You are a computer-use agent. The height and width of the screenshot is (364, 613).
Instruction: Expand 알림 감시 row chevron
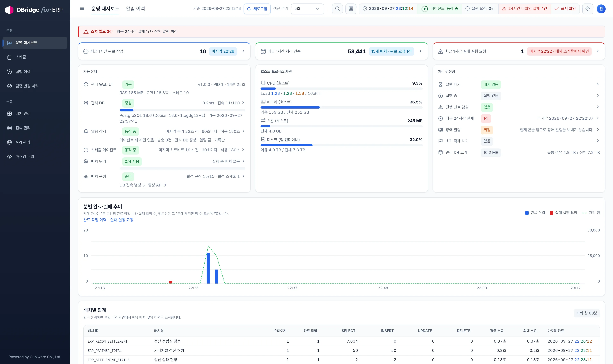(243, 131)
